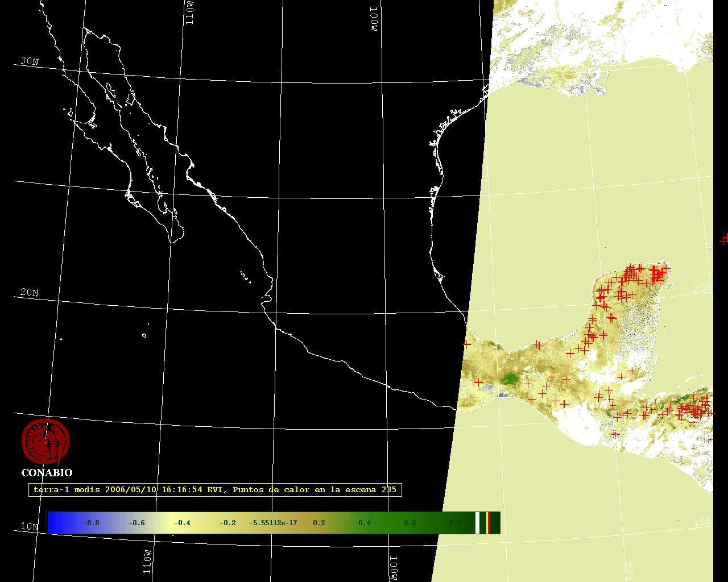Screen dimensions: 728x582
Task: Click the 100W longitude label at the bottom
Action: click(x=393, y=568)
